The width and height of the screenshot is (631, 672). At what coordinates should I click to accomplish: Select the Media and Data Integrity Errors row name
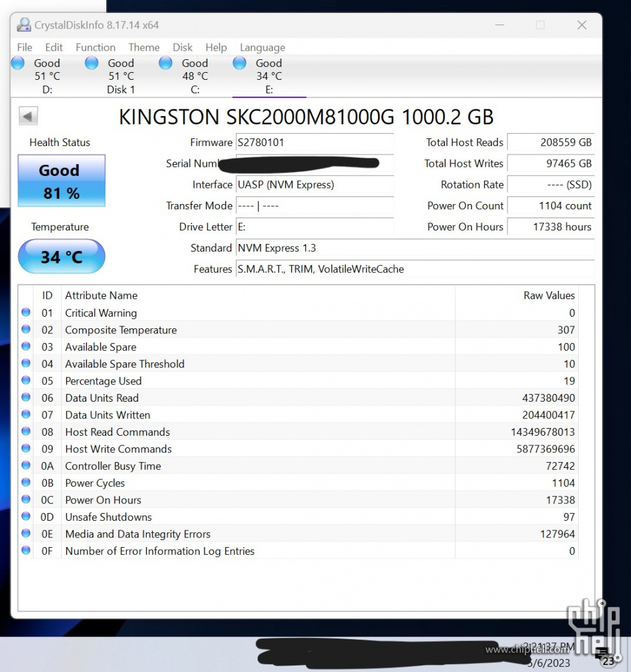coord(138,534)
